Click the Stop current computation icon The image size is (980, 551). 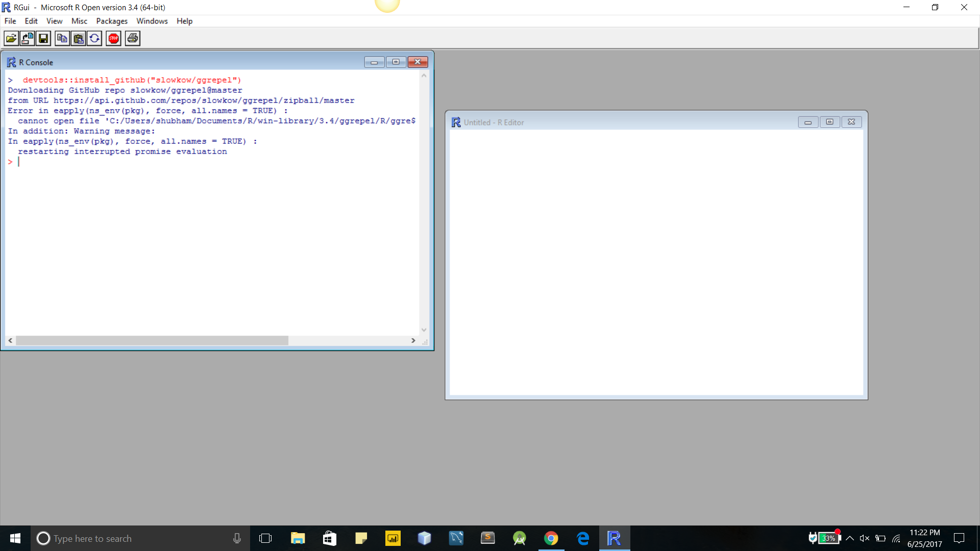pos(113,38)
